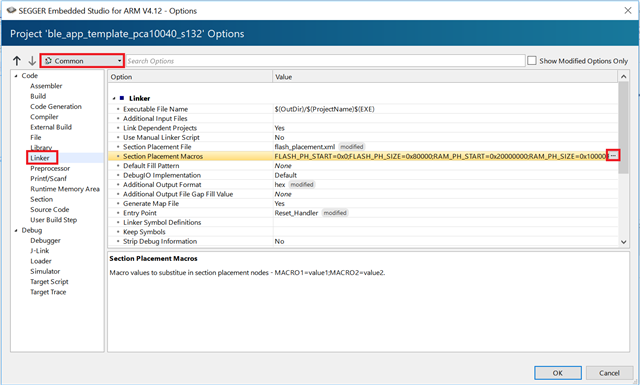Screen dimensions: 640x385
Task: Confirm changes with the OK button
Action: 558,373
